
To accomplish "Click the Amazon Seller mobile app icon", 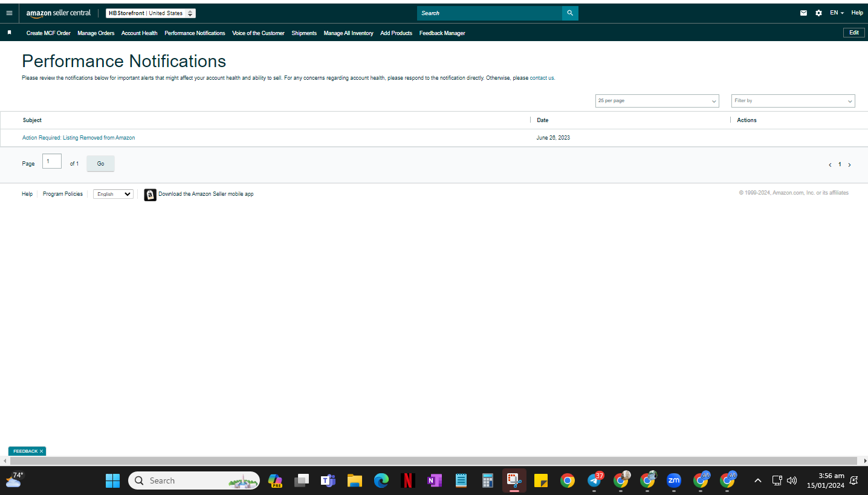I will coord(150,195).
